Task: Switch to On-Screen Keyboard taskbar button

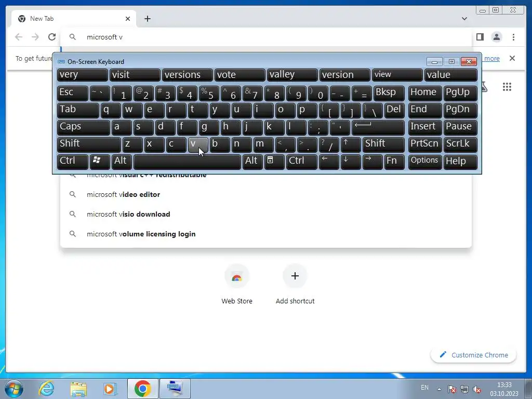Action: (175, 389)
